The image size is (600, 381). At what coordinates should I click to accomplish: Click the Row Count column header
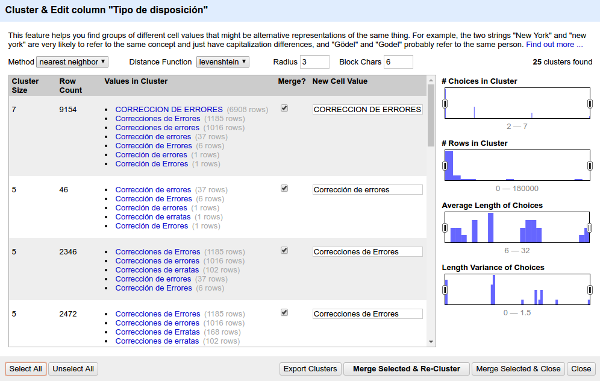point(70,86)
